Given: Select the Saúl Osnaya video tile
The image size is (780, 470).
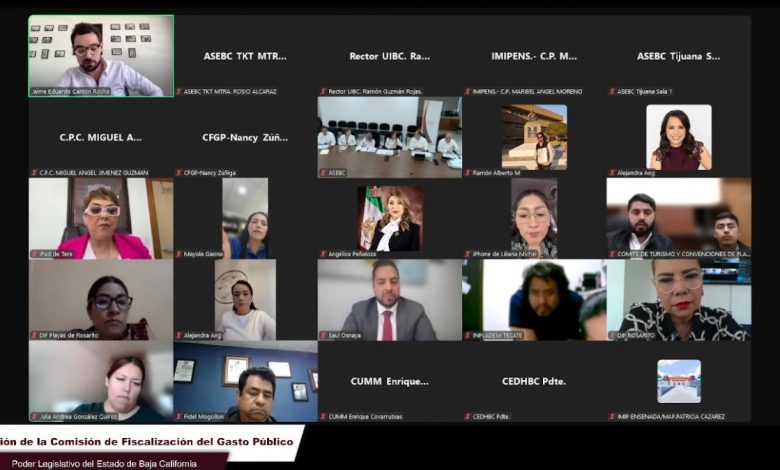Looking at the screenshot, I should (390, 300).
